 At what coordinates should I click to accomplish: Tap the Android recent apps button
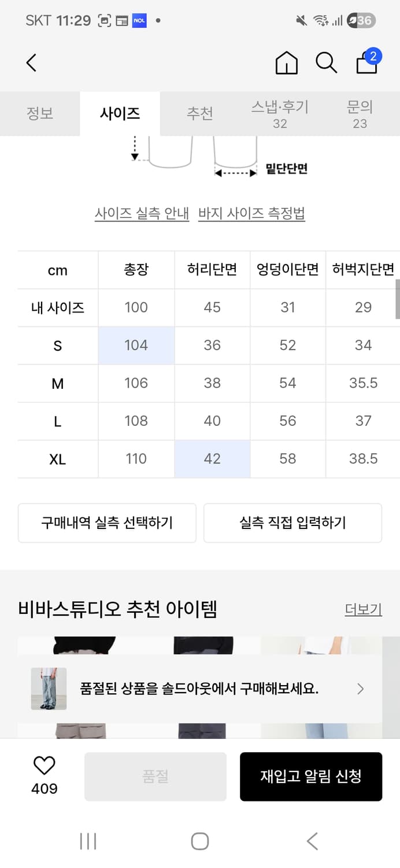click(87, 842)
